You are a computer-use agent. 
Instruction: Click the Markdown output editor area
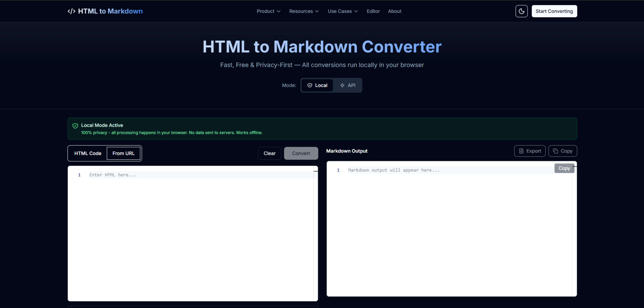[451, 229]
